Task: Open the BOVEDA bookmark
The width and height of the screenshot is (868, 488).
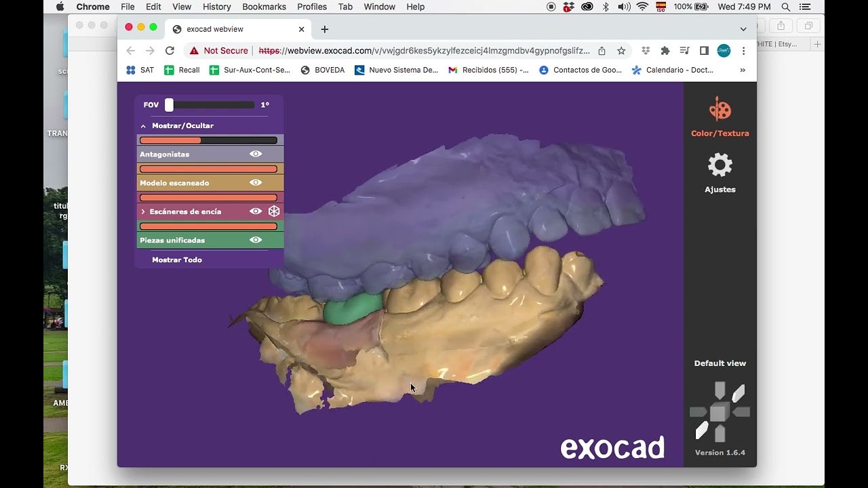Action: click(x=323, y=70)
